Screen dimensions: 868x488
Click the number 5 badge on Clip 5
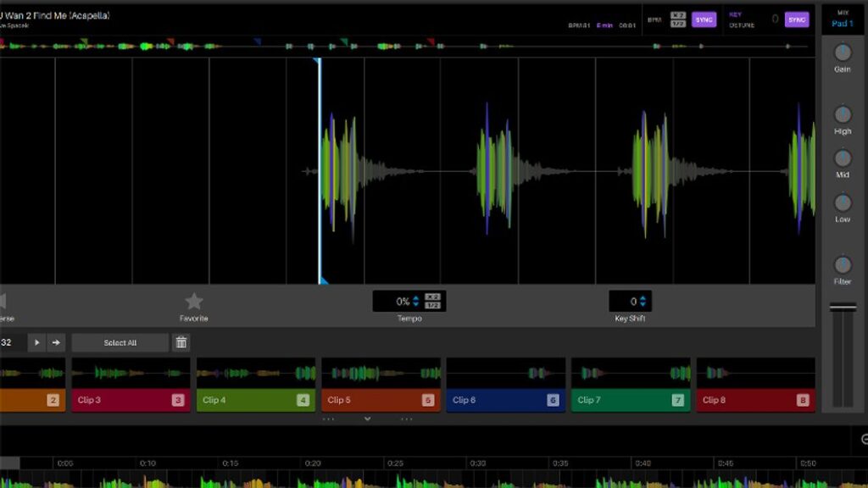[428, 400]
